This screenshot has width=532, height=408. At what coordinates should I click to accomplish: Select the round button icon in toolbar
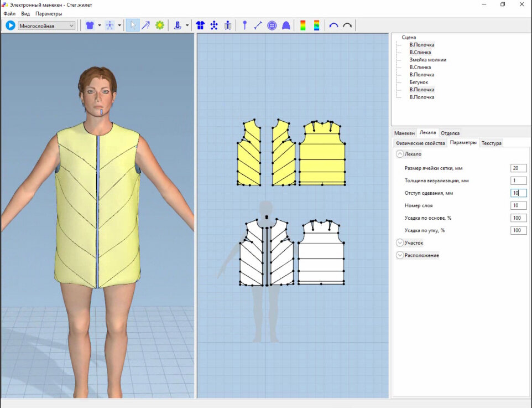coord(272,25)
